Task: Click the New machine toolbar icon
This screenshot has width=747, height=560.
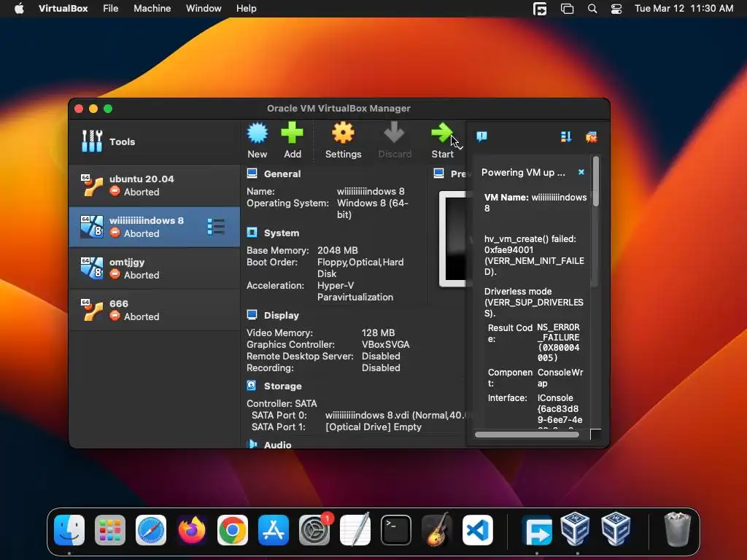Action: click(x=258, y=133)
